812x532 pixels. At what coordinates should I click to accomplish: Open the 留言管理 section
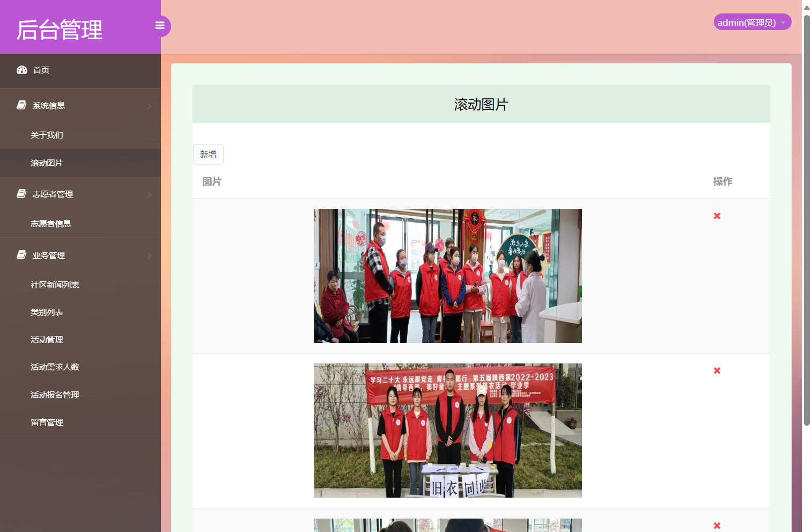[47, 422]
